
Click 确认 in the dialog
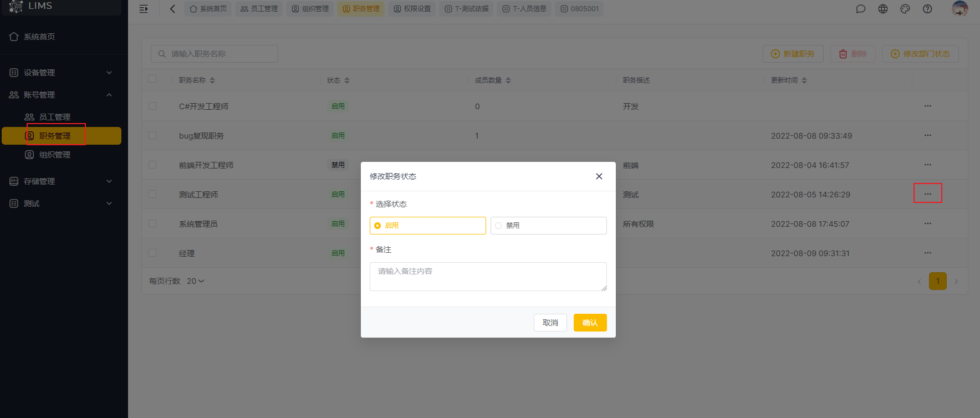(590, 323)
